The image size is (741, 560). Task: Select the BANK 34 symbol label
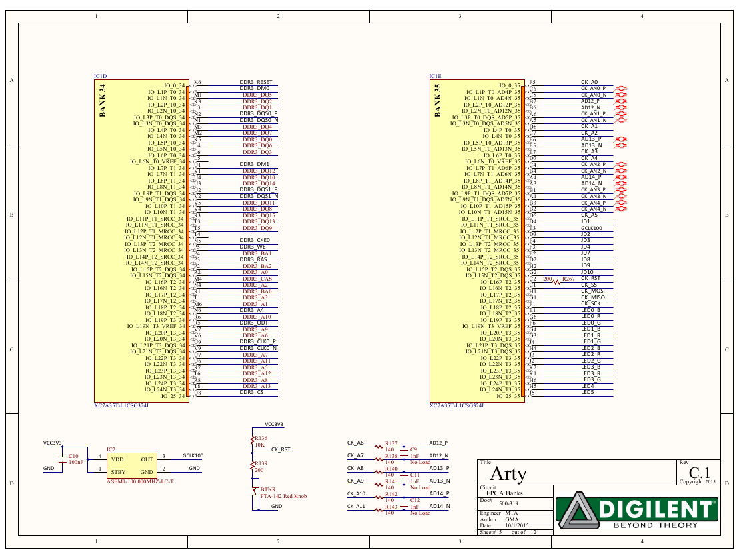103,100
